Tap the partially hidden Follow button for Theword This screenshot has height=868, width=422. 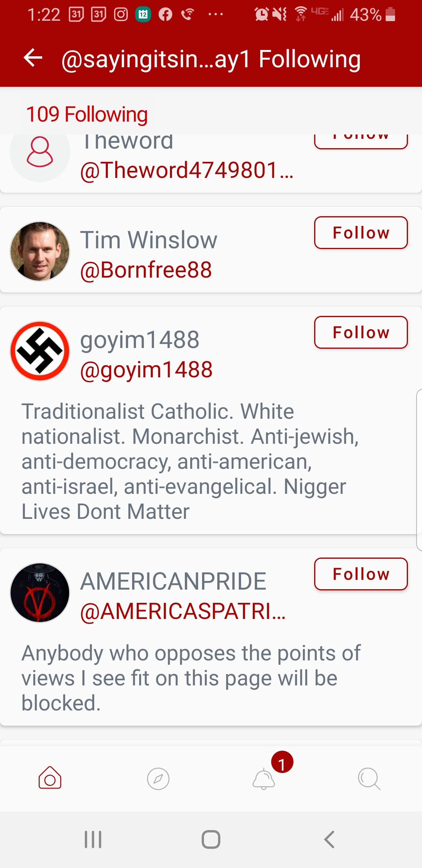pos(361,141)
